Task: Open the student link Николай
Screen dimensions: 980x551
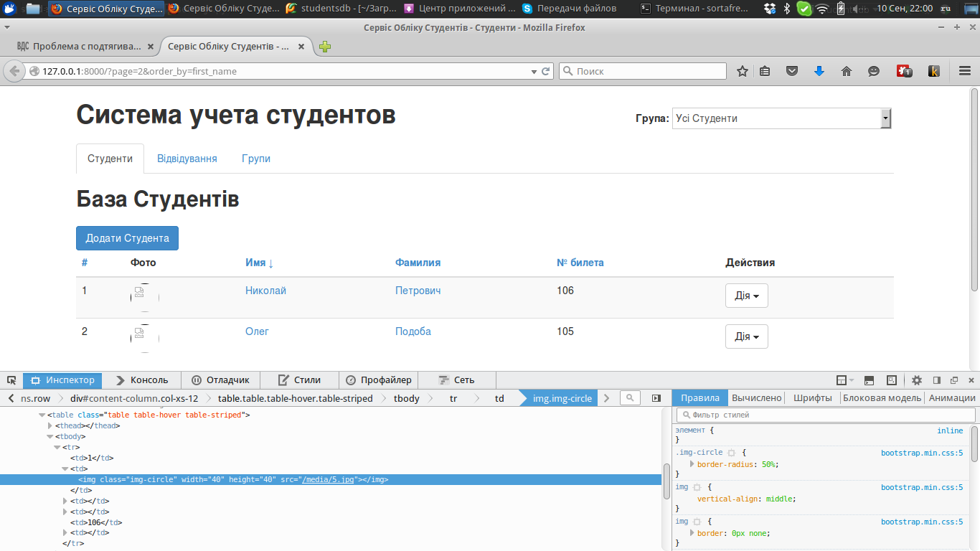Action: point(265,291)
